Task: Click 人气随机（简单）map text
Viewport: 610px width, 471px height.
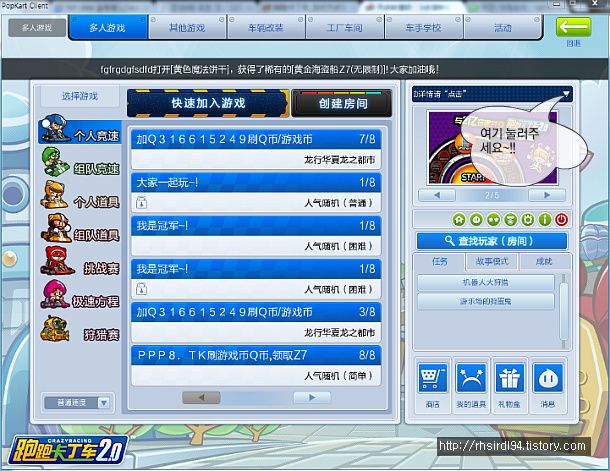Action: pyautogui.click(x=338, y=376)
